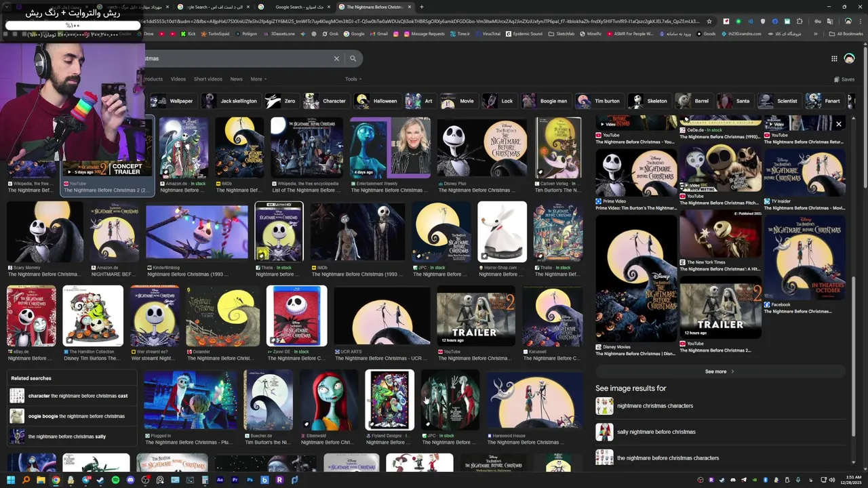Click the Google search input field
The image size is (868, 488).
[x=237, y=58]
